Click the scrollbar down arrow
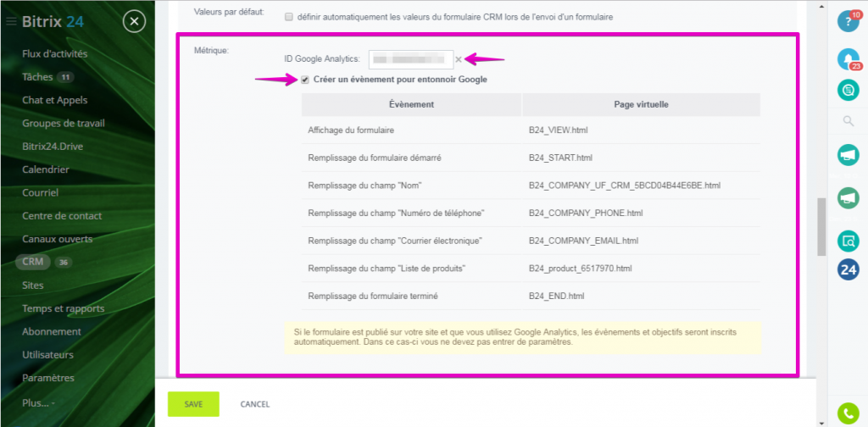Image resolution: width=868 pixels, height=427 pixels. (x=821, y=423)
